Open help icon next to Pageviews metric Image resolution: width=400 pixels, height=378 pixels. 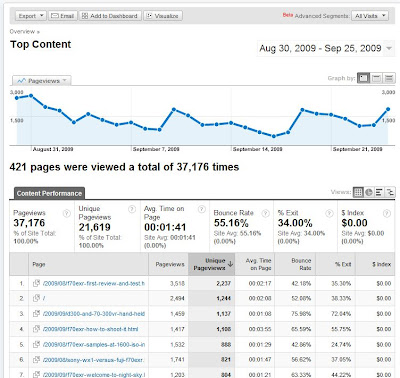click(67, 213)
